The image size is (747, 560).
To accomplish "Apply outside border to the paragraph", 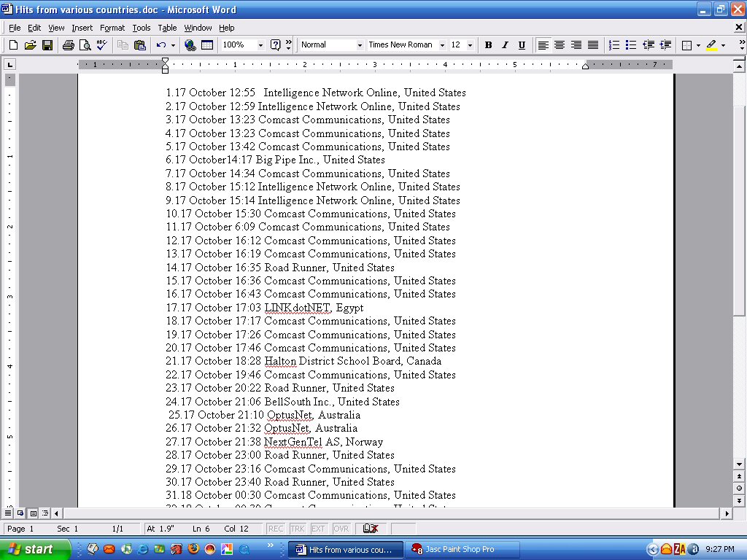I will tap(686, 45).
